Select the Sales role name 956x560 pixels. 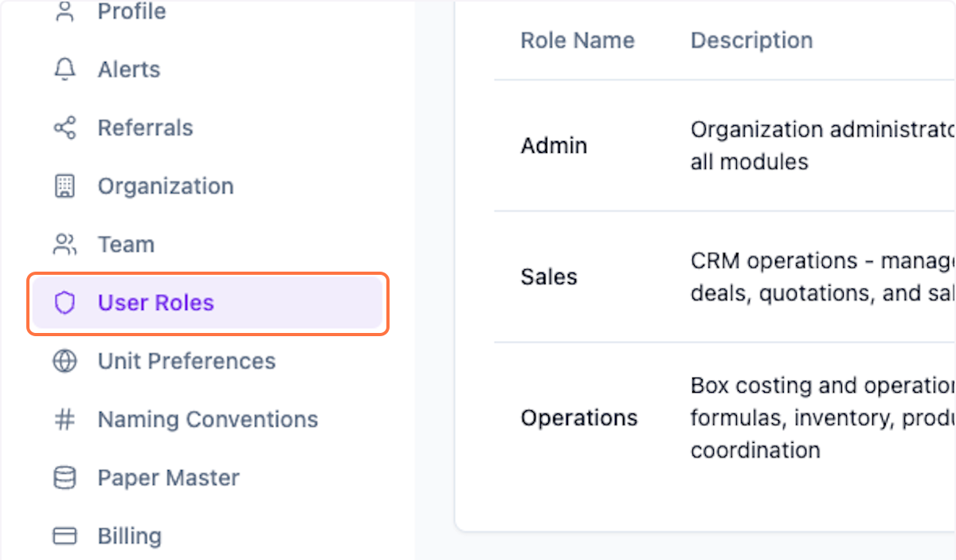click(x=549, y=277)
